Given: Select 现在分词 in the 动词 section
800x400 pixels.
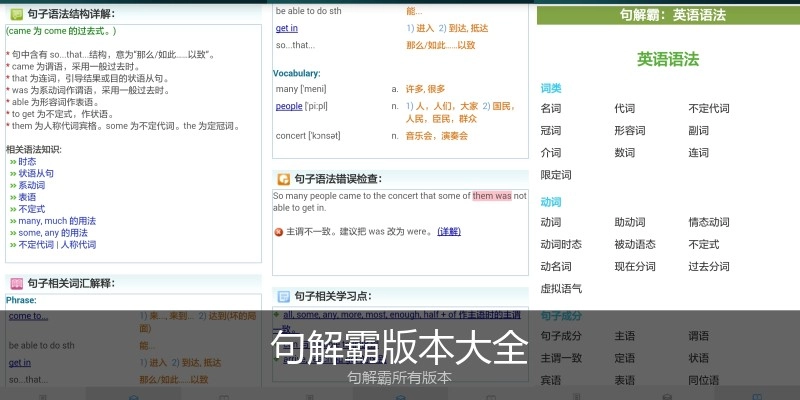Looking at the screenshot, I should click(635, 266).
